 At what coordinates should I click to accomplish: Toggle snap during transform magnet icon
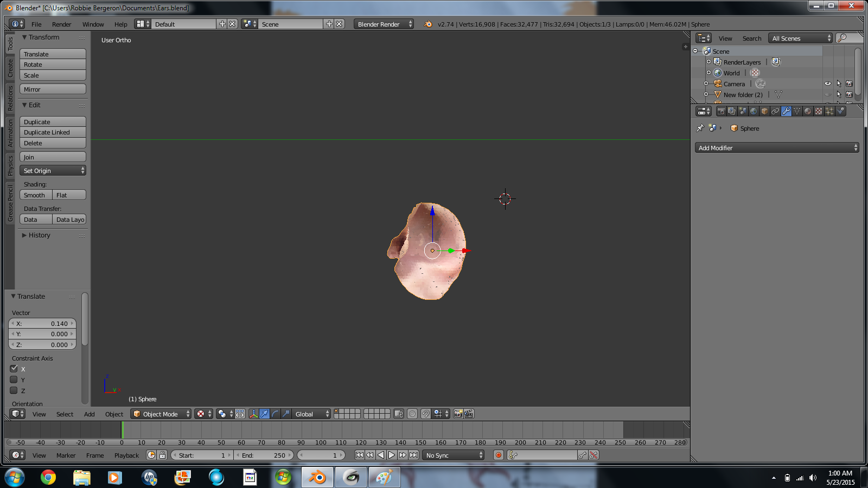pyautogui.click(x=426, y=414)
